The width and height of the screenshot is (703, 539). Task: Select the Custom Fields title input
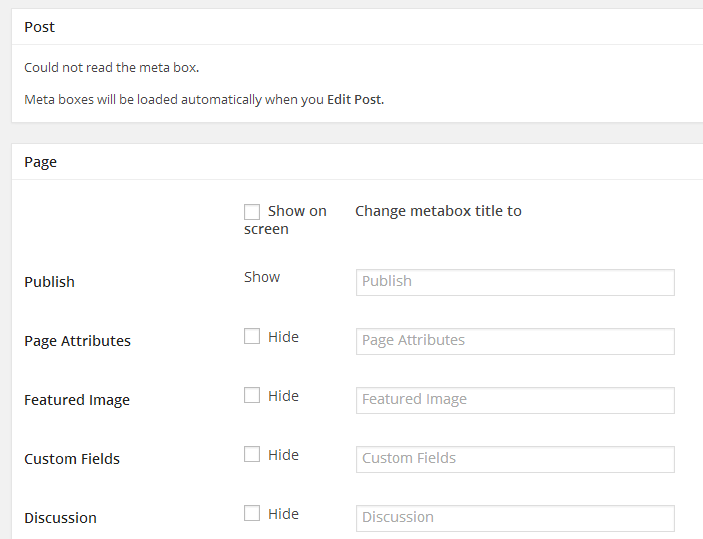(x=515, y=459)
